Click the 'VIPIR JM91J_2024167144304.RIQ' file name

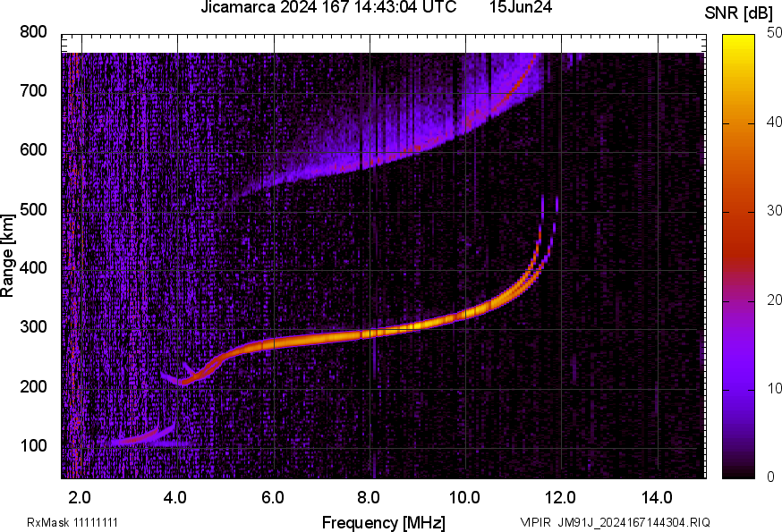pos(615,522)
